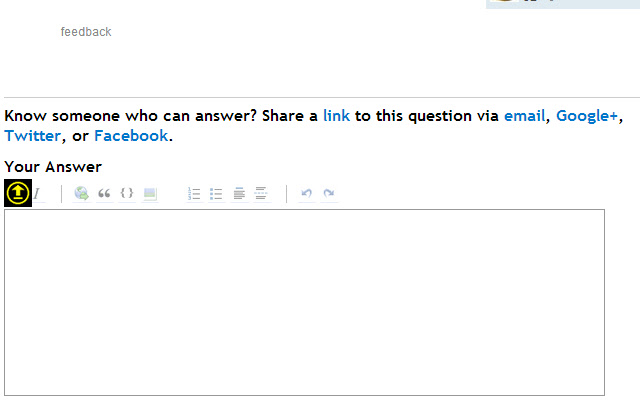Share this question on Facebook
Screen dimensions: 640x400
(131, 136)
